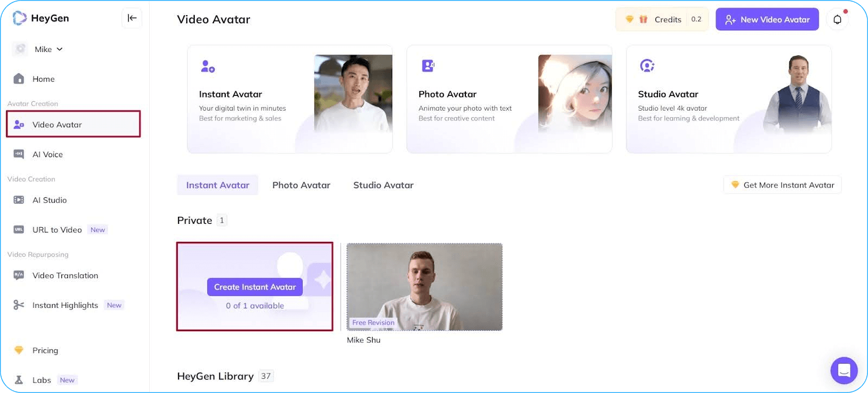Click the AI Voice sidebar icon
This screenshot has width=868, height=393.
[19, 154]
